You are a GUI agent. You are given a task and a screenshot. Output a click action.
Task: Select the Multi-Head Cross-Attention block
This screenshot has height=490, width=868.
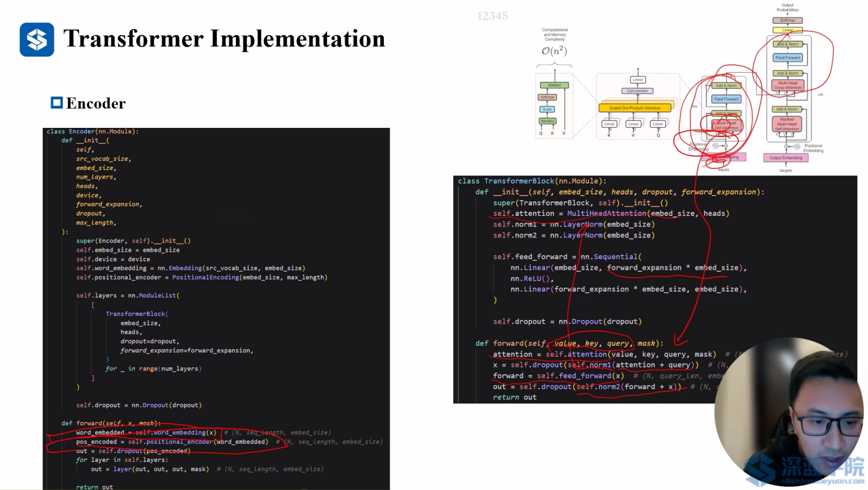[787, 85]
